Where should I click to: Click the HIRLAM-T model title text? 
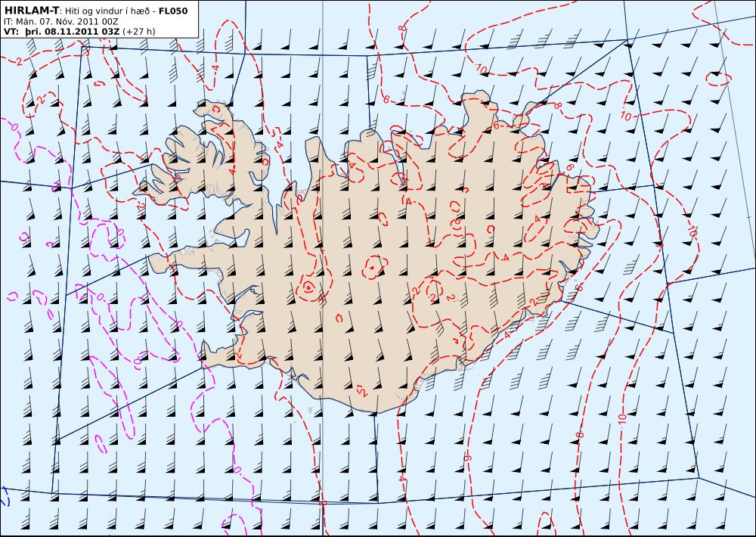click(31, 11)
